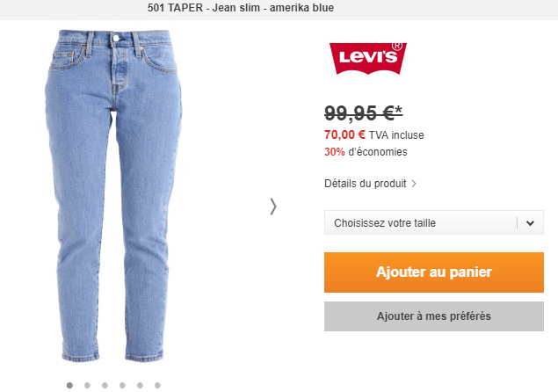Click the blue jeans product image
The width and height of the screenshot is (558, 392).
[x=113, y=196]
